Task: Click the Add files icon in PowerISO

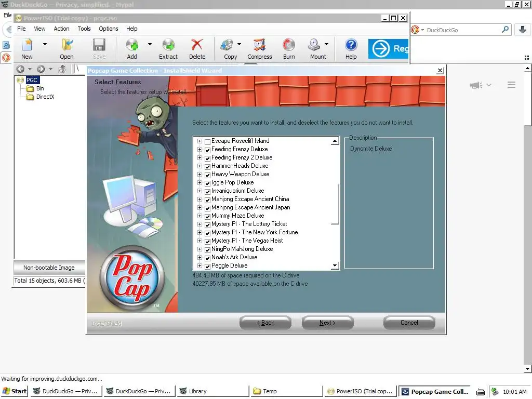Action: (132, 45)
